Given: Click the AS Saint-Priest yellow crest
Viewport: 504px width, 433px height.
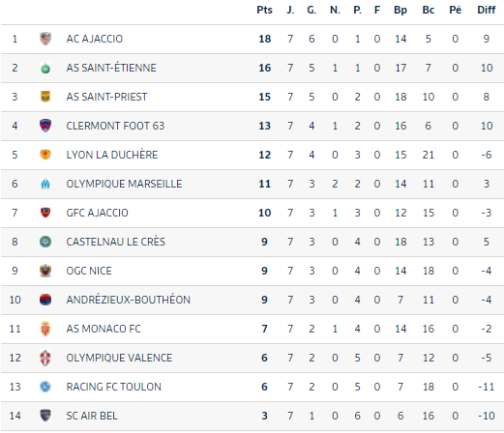Looking at the screenshot, I should coord(45,97).
